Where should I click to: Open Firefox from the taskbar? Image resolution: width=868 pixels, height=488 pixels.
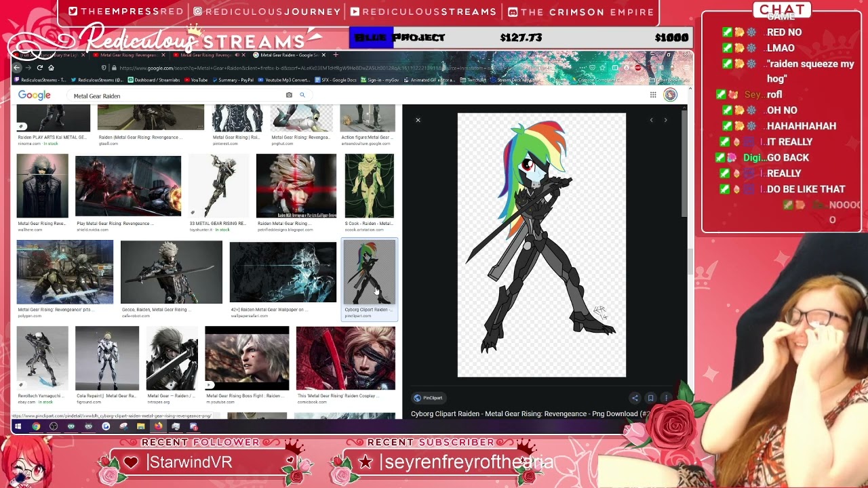pyautogui.click(x=158, y=426)
